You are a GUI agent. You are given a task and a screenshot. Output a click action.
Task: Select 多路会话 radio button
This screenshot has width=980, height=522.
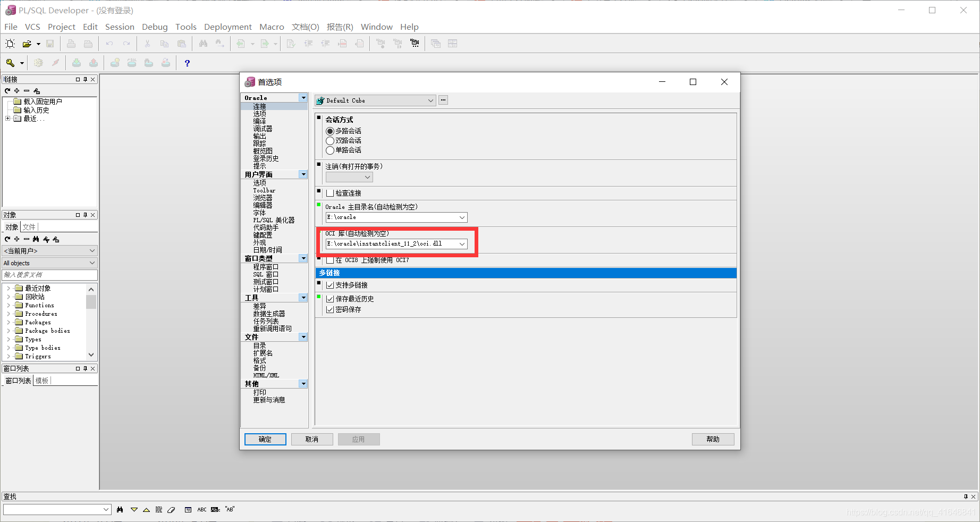(x=330, y=131)
